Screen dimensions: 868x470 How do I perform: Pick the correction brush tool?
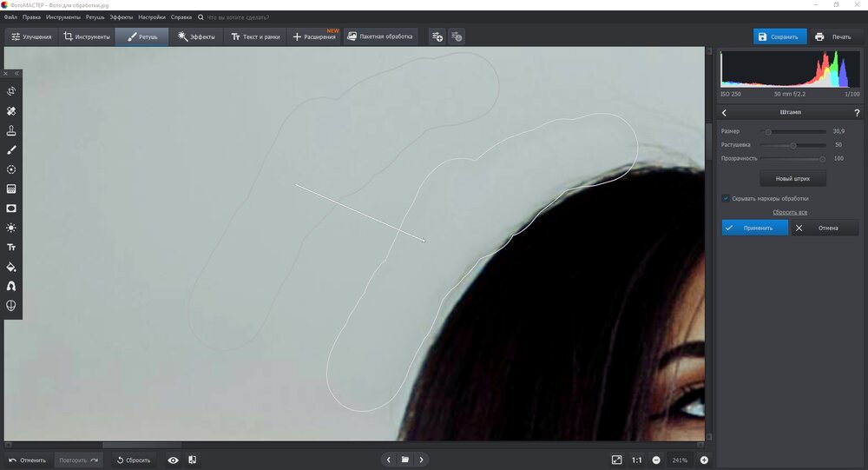pyautogui.click(x=11, y=150)
